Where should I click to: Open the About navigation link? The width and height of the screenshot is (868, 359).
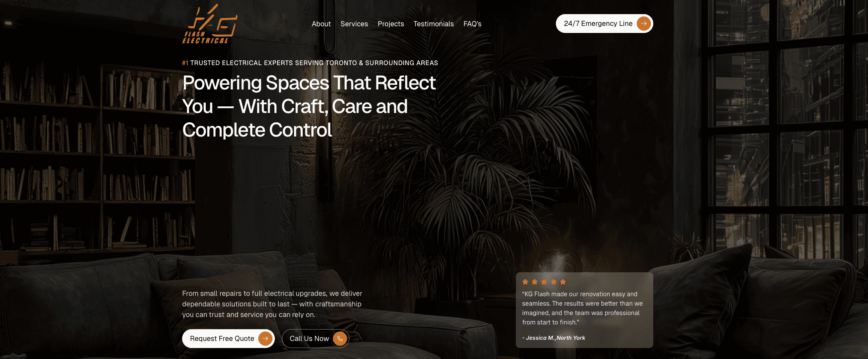(321, 24)
